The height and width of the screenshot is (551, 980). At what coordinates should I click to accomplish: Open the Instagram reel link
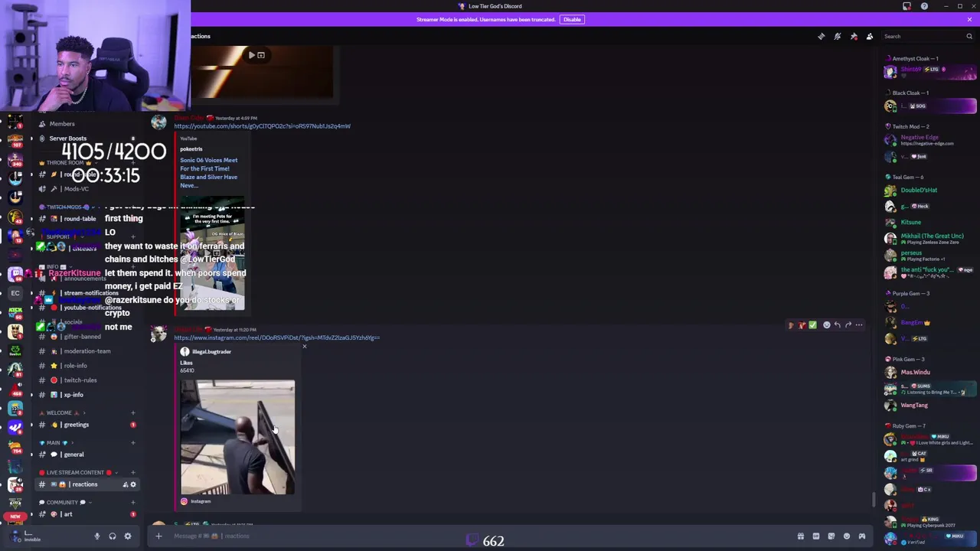pyautogui.click(x=276, y=337)
